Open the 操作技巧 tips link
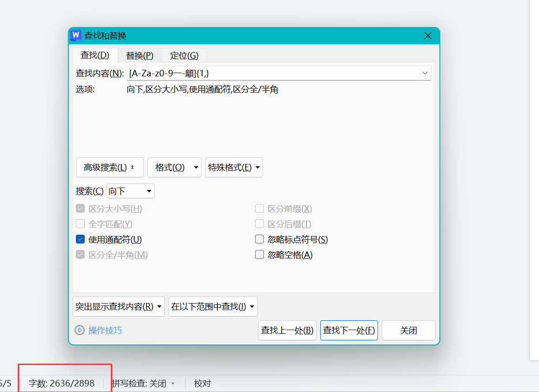The width and height of the screenshot is (539, 392). coord(105,331)
